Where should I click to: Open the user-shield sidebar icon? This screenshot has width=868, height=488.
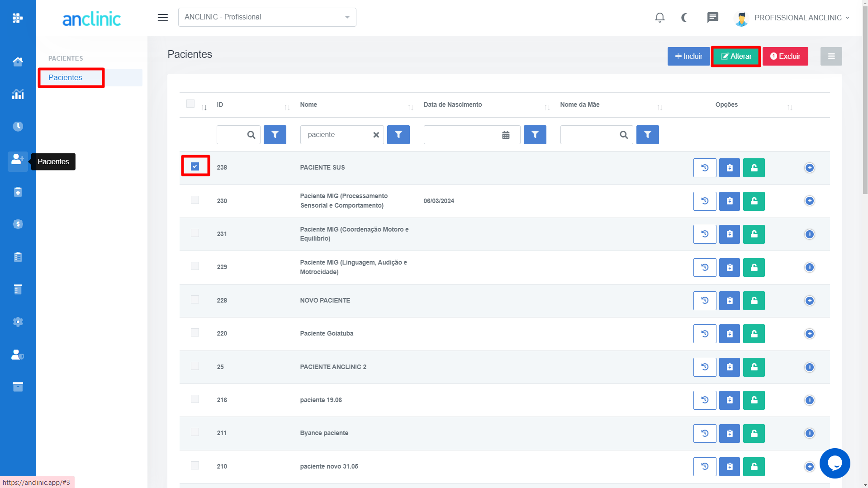(x=18, y=355)
